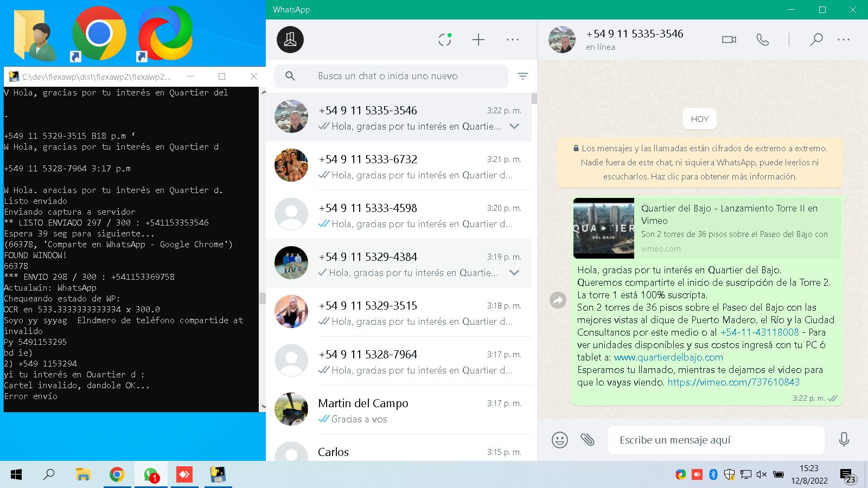Focus the 'Busca un chat' search field
The height and width of the screenshot is (488, 868).
[x=391, y=76]
